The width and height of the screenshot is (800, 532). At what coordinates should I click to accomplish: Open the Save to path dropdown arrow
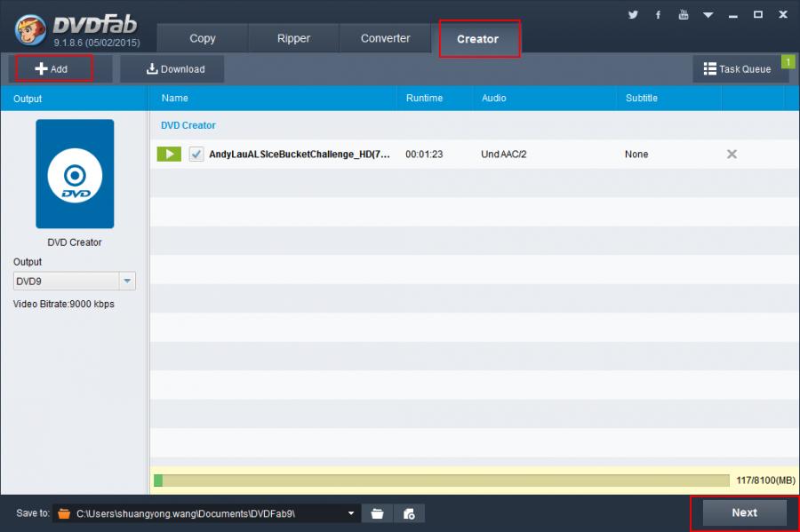pos(351,513)
